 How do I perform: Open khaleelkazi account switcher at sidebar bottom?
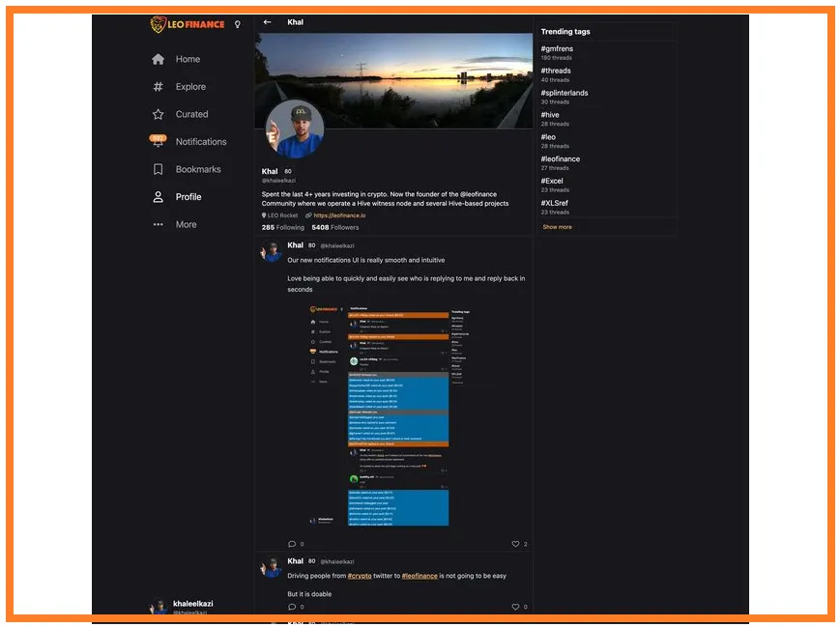[182, 607]
